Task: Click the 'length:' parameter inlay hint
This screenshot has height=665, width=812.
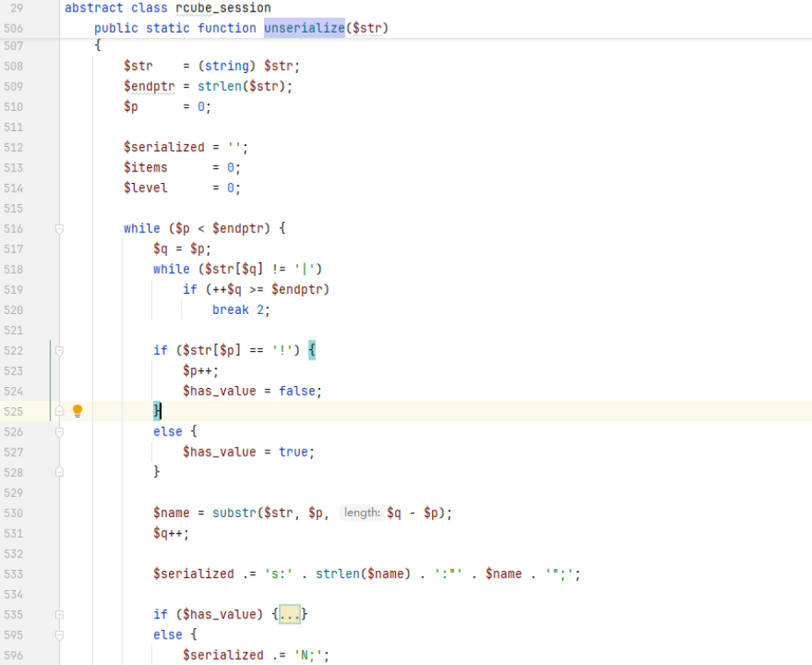Action: pos(362,513)
